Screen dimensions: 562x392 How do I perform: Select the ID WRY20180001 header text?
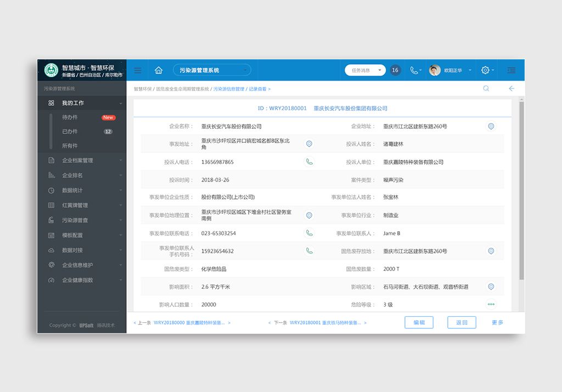coord(282,109)
